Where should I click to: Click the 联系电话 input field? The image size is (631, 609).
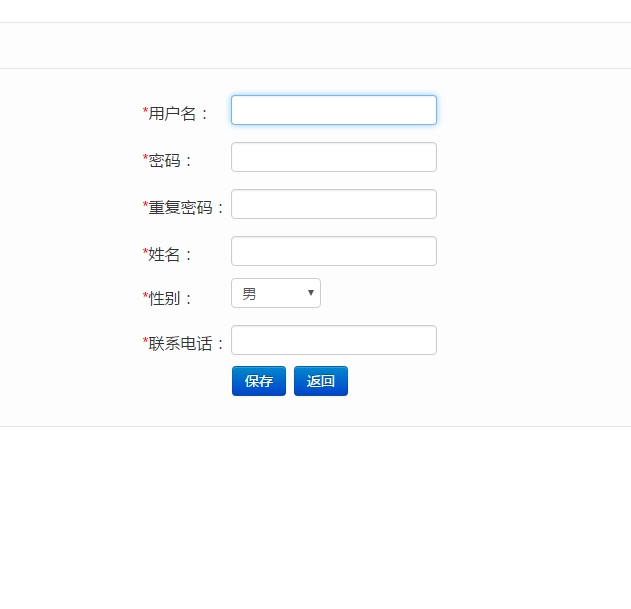[334, 340]
